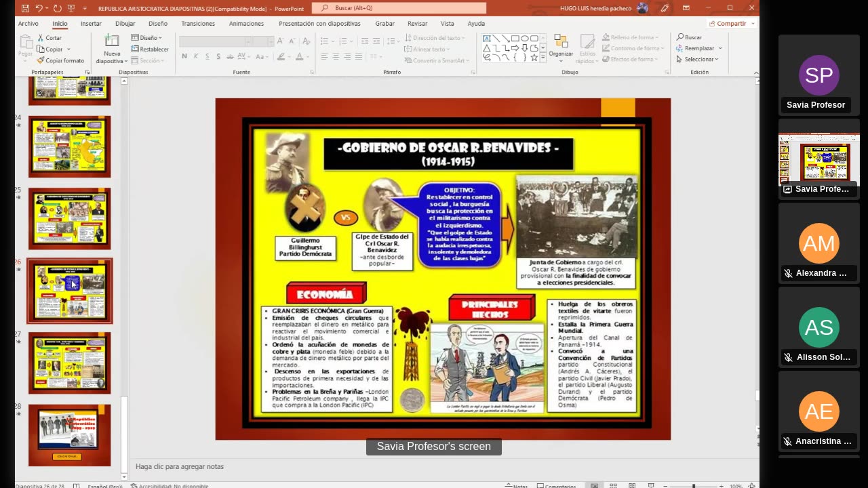
Task: Open the Animaciones tab
Action: tap(246, 24)
